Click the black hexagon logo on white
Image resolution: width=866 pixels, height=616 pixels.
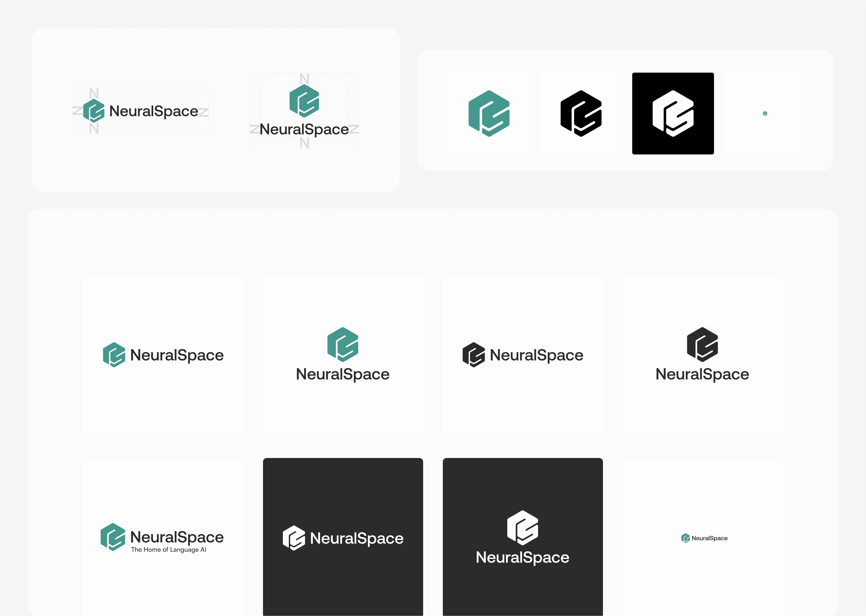(x=581, y=113)
